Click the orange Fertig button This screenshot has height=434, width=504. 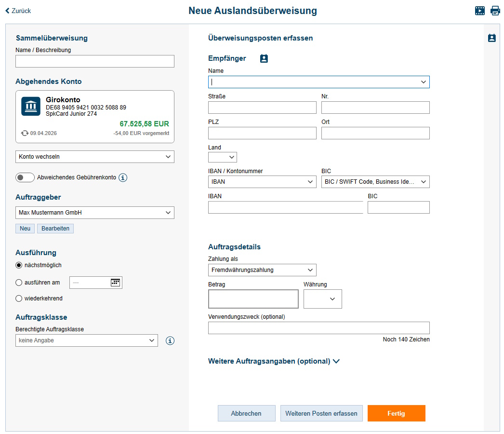coord(396,413)
